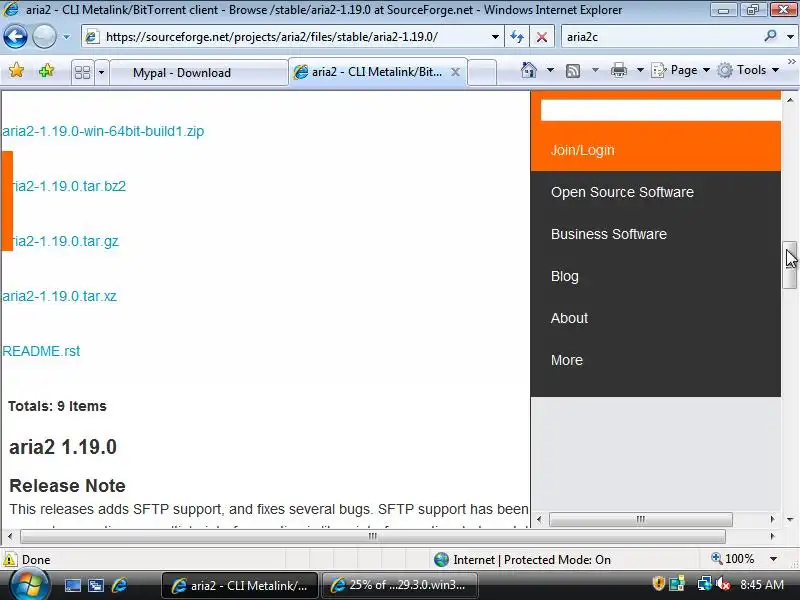Expand the Print options dropdown arrow
800x600 pixels.
click(640, 70)
